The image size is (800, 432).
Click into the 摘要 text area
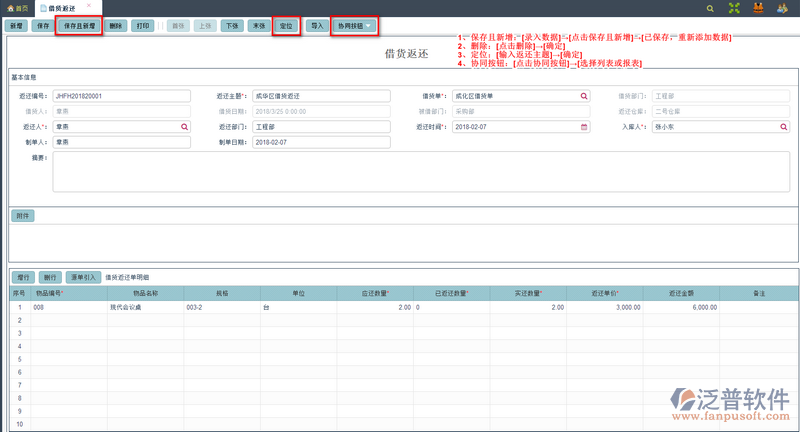[420, 172]
